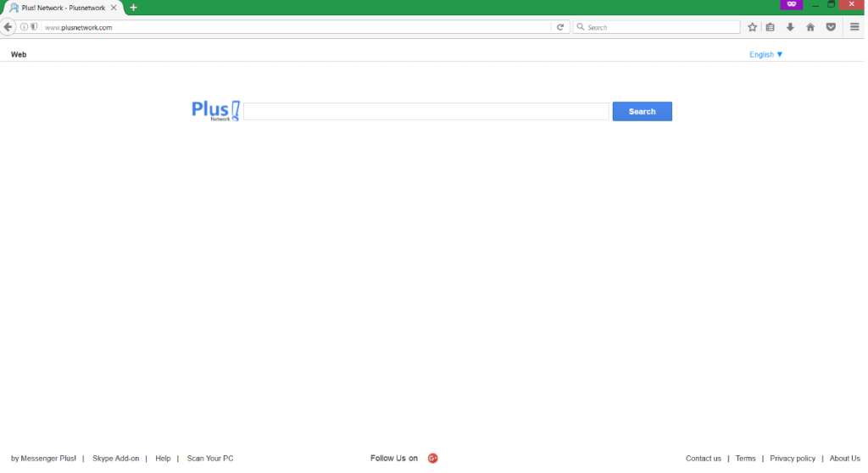Focus the Plus Network search field
Viewport: 868px width, 473px height.
[x=426, y=112]
